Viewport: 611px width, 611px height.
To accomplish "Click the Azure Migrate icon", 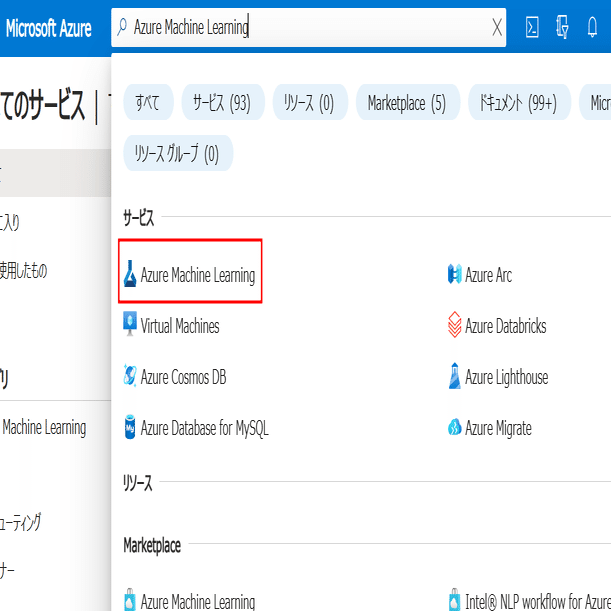I will click(454, 427).
